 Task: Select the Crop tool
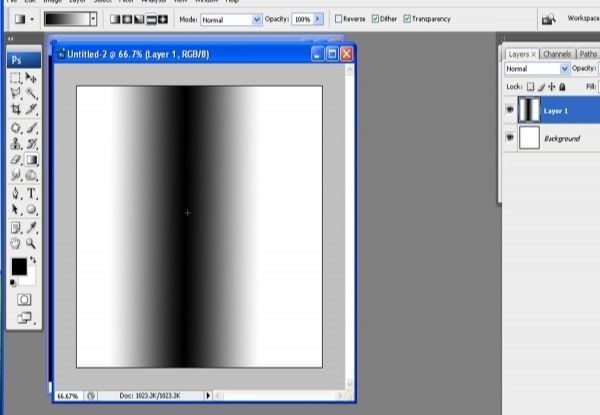pos(15,109)
